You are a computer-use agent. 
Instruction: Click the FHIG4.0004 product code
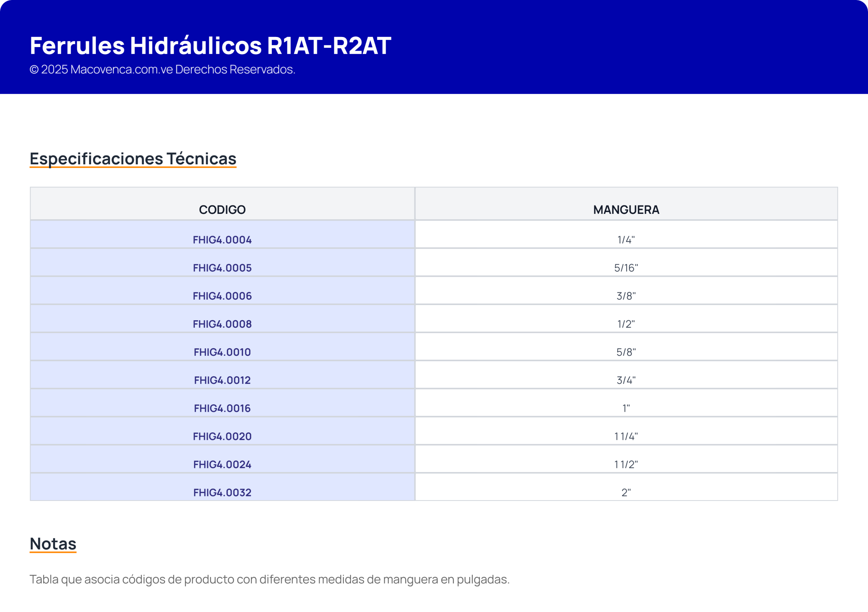click(x=222, y=240)
